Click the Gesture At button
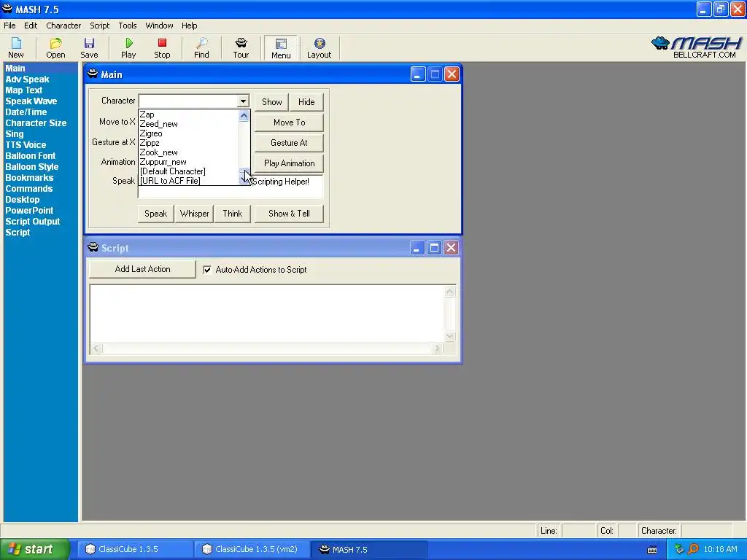The height and width of the screenshot is (560, 747). click(x=289, y=143)
